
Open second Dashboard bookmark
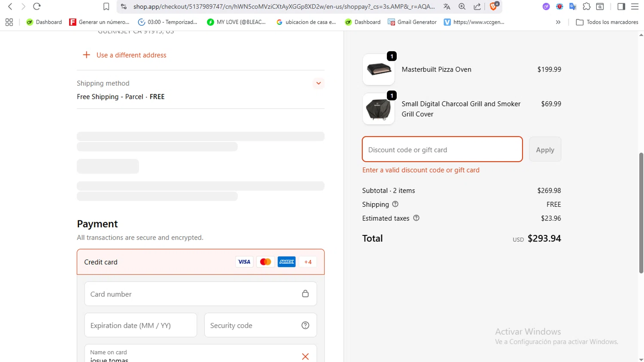[x=363, y=22]
